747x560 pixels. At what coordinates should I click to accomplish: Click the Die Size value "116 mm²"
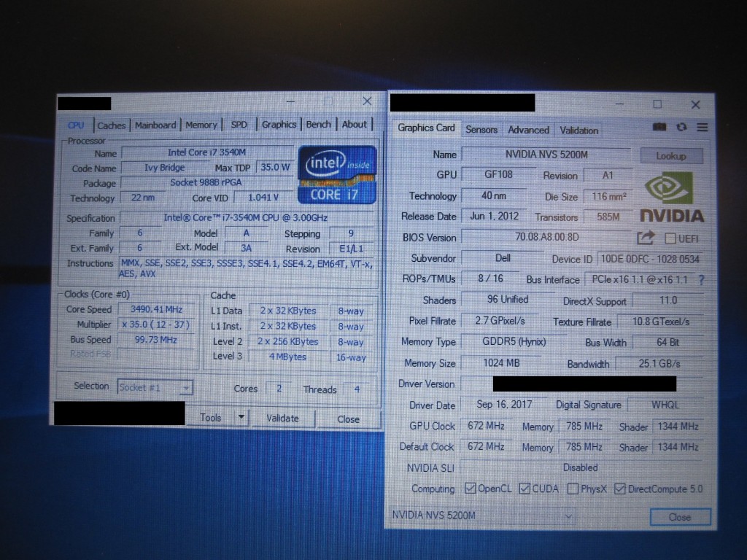click(x=609, y=196)
